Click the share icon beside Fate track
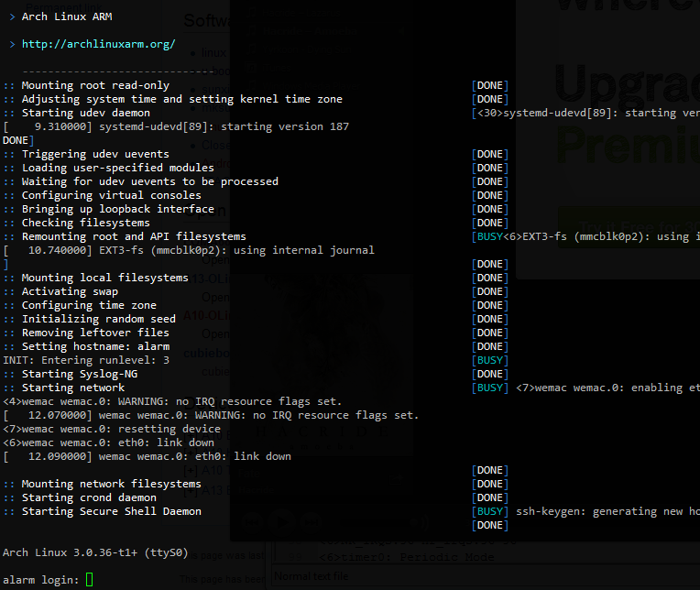The width and height of the screenshot is (700, 590). click(395, 478)
